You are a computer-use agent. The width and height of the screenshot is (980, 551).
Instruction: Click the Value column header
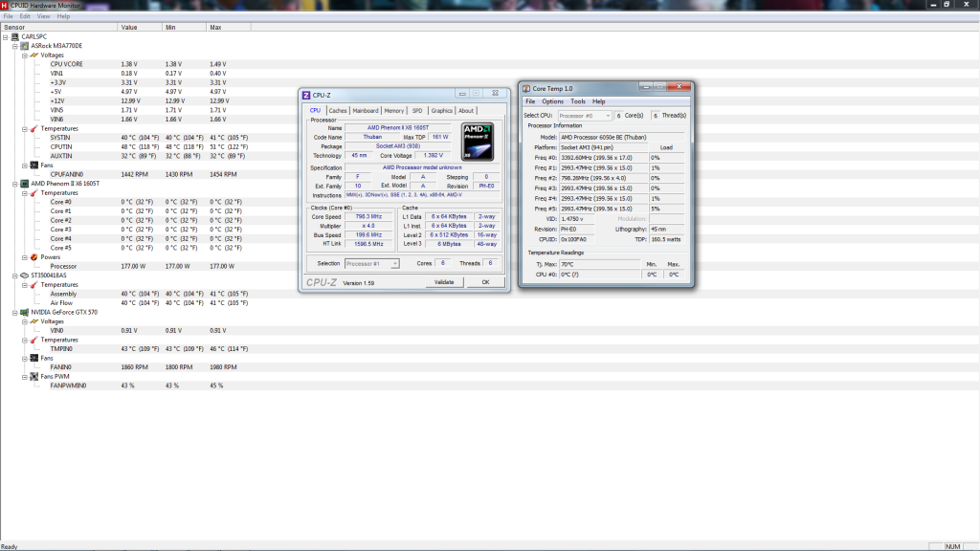(x=140, y=28)
